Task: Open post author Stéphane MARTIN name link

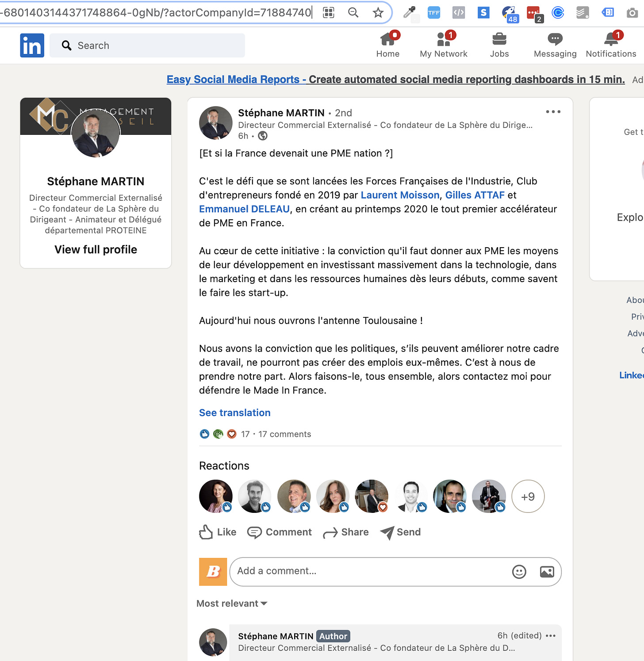Action: point(281,113)
